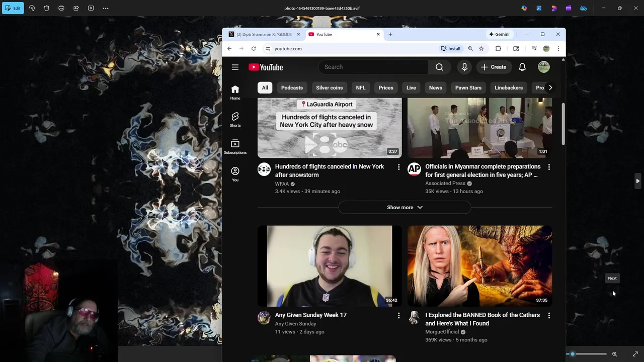The width and height of the screenshot is (644, 362).
Task: Open the blue picture app icon in Photos header
Action: pyautogui.click(x=539, y=8)
